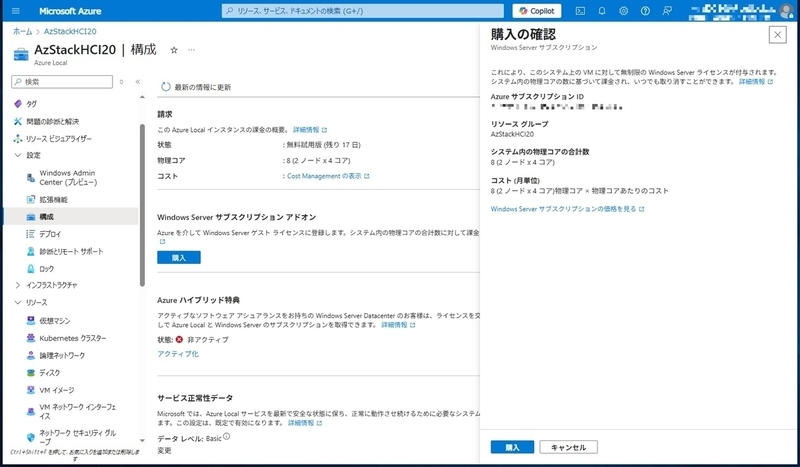This screenshot has width=800, height=467.
Task: Open the feedback icon
Action: click(667, 11)
